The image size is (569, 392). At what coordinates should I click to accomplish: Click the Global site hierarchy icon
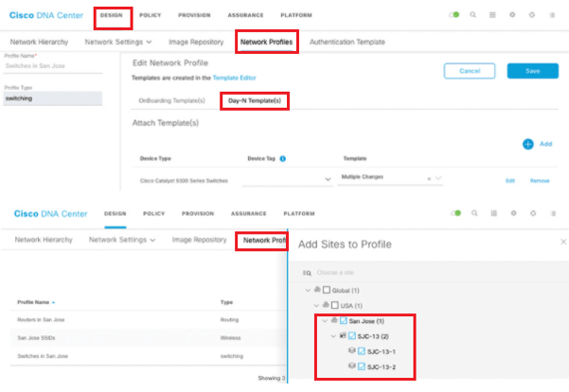pos(317,290)
